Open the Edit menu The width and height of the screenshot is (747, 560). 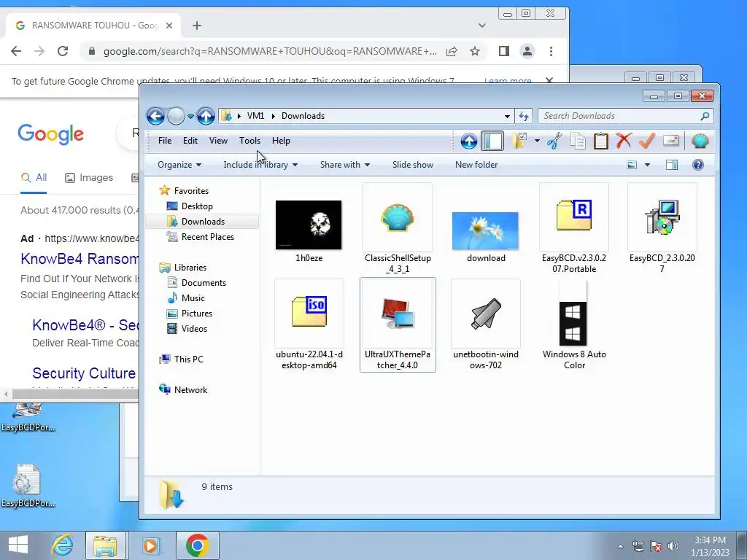[x=190, y=141]
